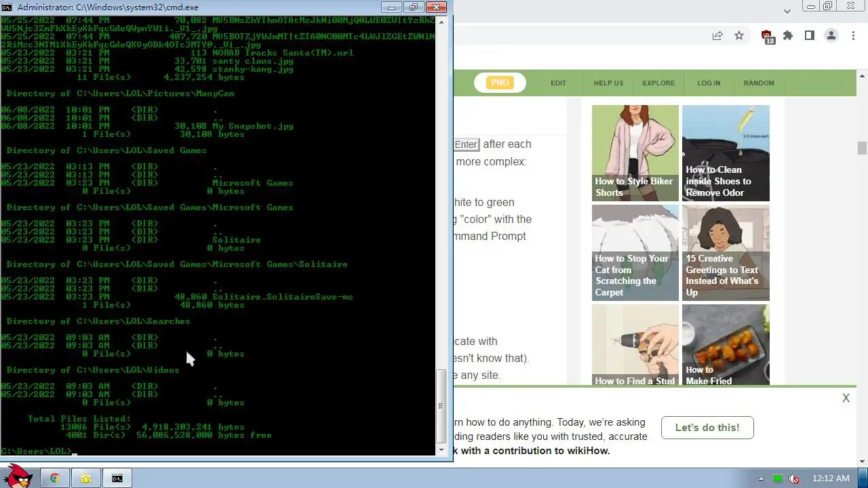Open the Chrome profile avatar
This screenshot has height=488, width=868.
(x=831, y=36)
